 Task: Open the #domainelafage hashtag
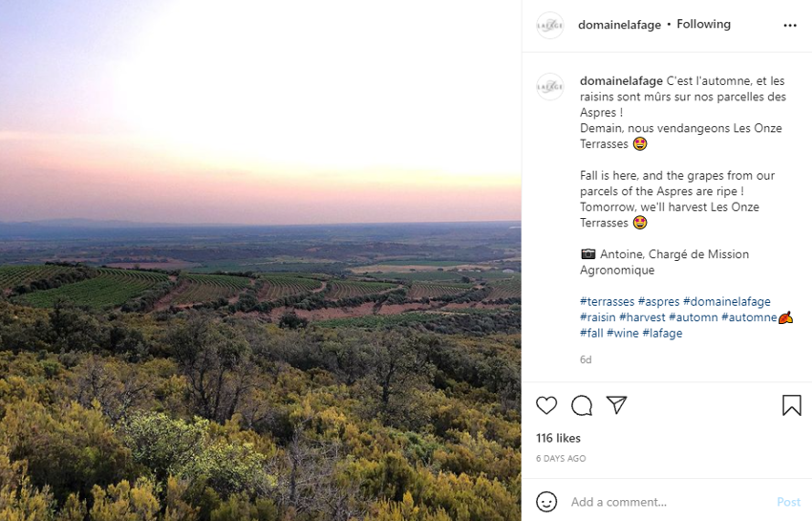tap(726, 302)
